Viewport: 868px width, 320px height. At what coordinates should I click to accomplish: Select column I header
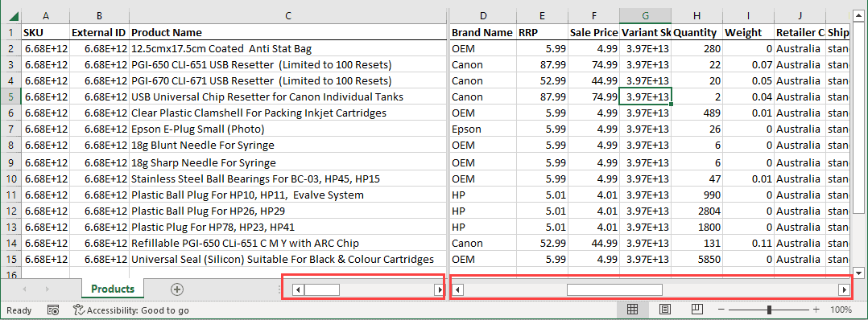[749, 16]
